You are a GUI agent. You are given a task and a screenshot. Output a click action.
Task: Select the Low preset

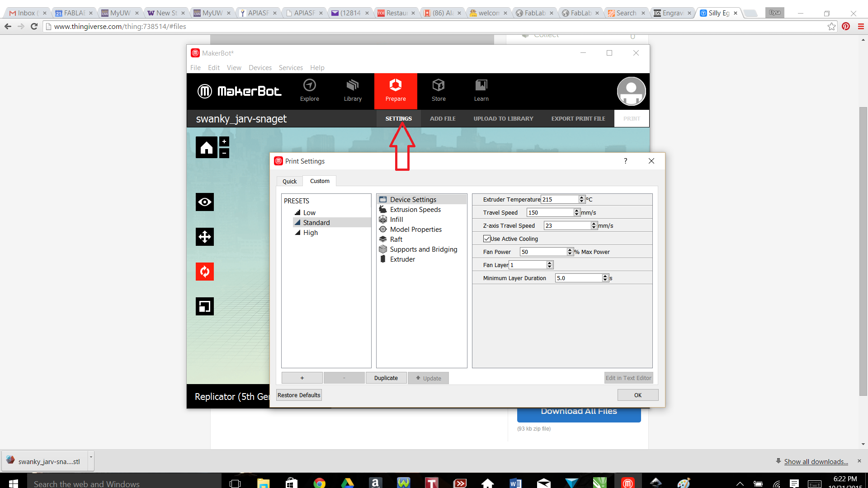(x=309, y=212)
